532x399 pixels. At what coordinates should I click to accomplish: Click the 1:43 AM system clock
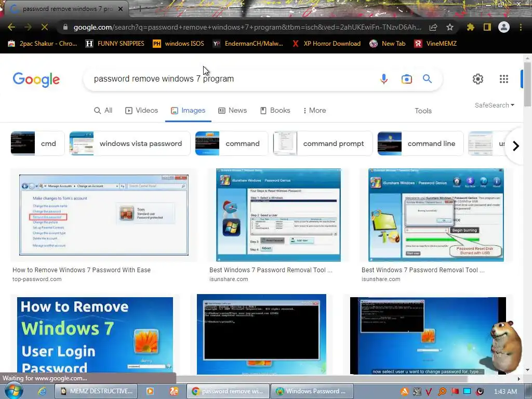tap(505, 392)
